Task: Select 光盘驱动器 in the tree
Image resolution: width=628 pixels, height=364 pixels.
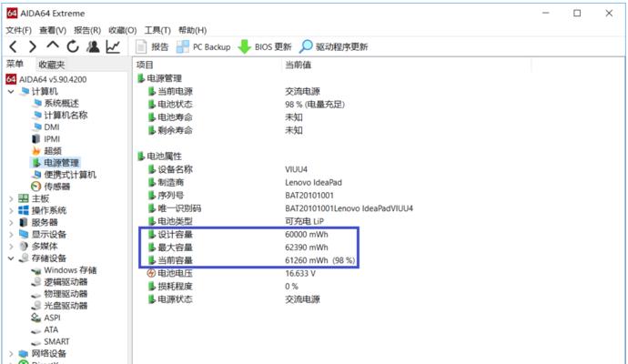Action: click(x=60, y=306)
